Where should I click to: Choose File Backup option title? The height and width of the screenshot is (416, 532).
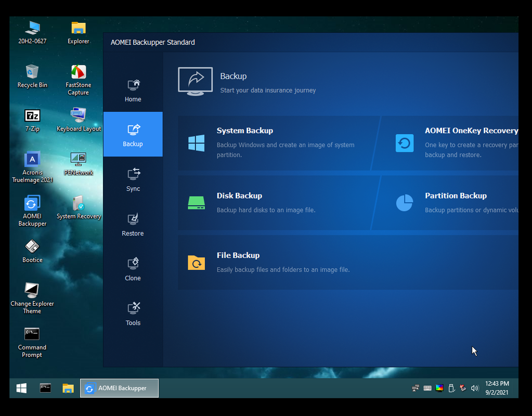(238, 255)
